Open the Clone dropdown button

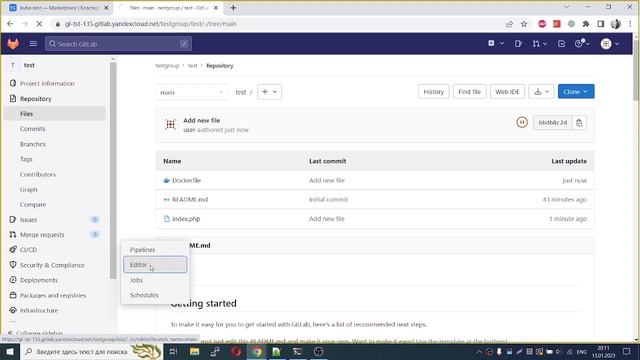[576, 92]
